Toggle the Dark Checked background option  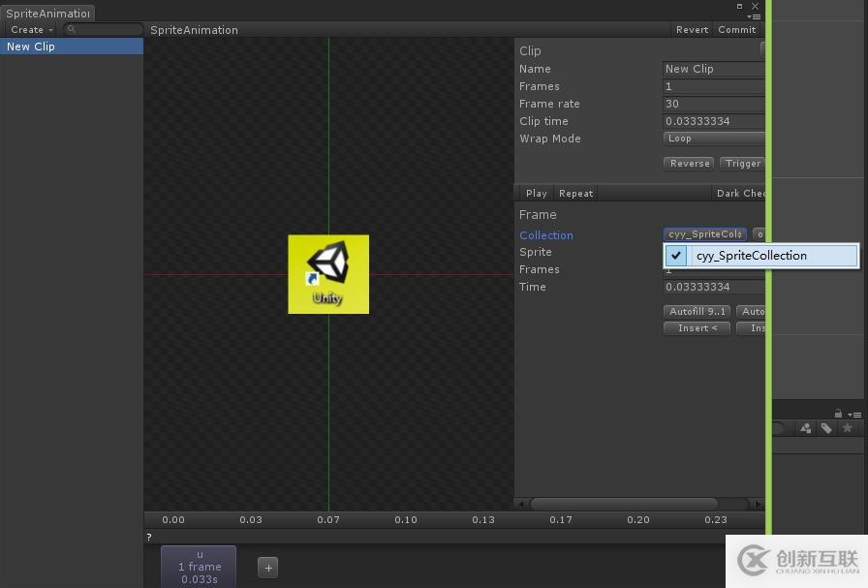click(740, 193)
